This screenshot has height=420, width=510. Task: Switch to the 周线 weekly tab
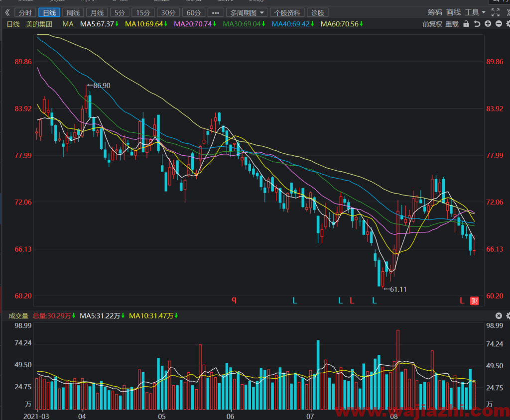tap(73, 12)
